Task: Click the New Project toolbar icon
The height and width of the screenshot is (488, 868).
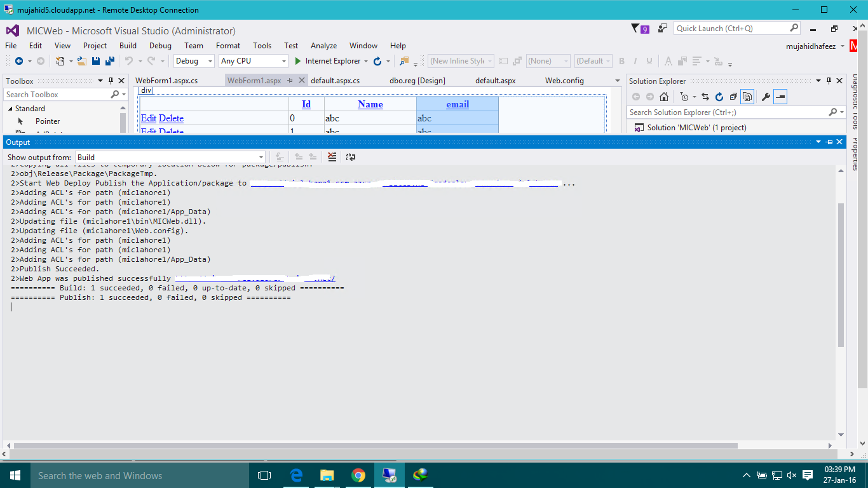Action: tap(60, 61)
